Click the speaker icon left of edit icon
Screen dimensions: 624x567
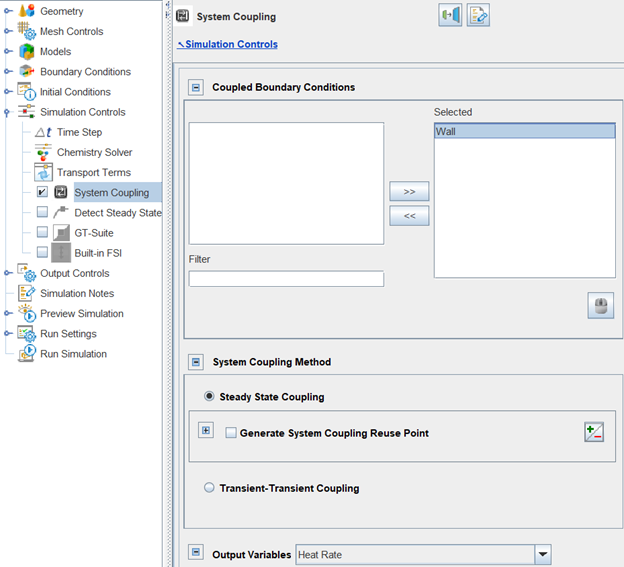click(450, 16)
